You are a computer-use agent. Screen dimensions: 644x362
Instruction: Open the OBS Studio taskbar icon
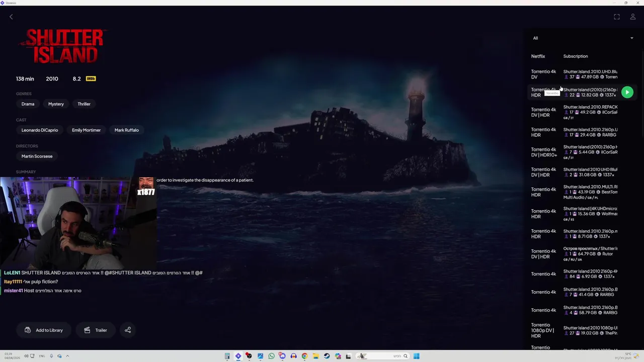pos(249,356)
